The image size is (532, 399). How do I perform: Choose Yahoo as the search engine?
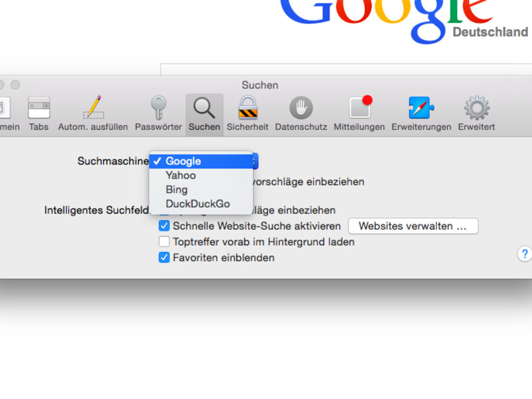[x=201, y=175]
